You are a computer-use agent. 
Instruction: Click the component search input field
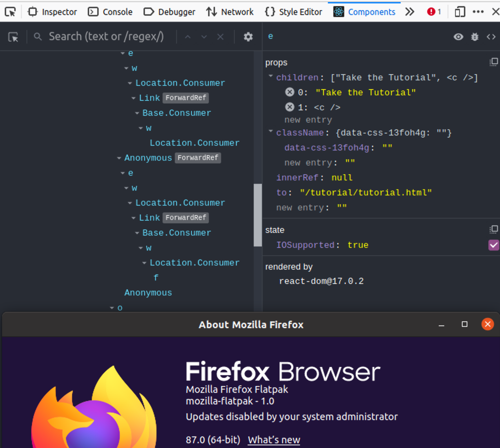point(102,36)
